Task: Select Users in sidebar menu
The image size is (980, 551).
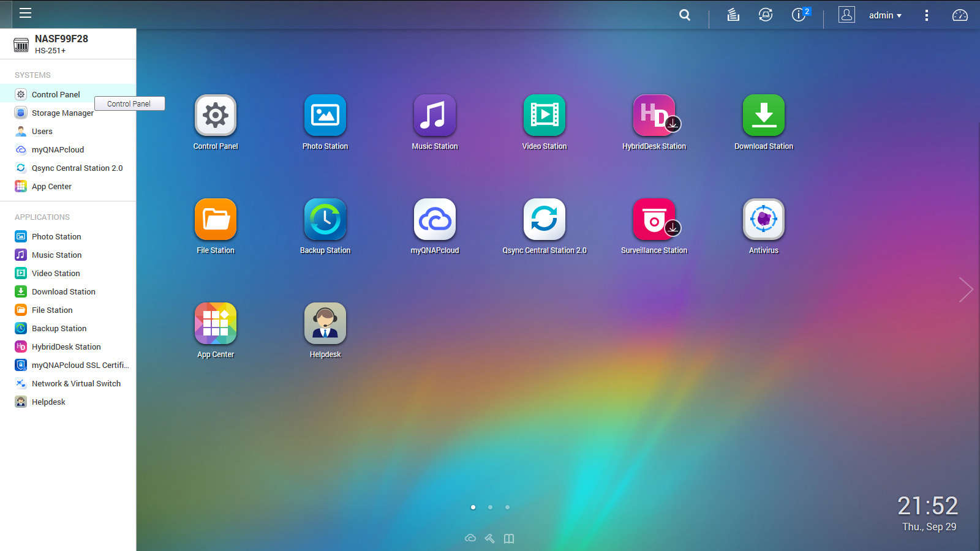Action: pyautogui.click(x=68, y=131)
